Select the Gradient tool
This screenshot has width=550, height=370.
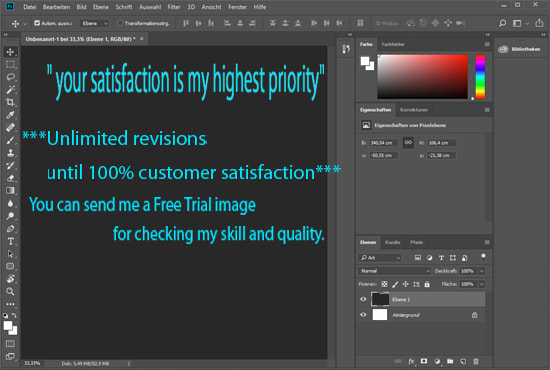pos(10,190)
